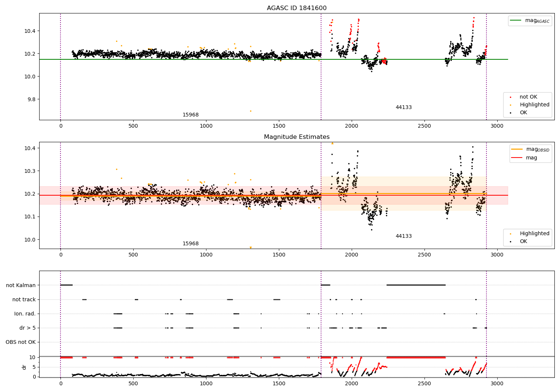Click the 2000 x-axis tick in Magnitude Estimates
The image size is (560, 392).
352,255
